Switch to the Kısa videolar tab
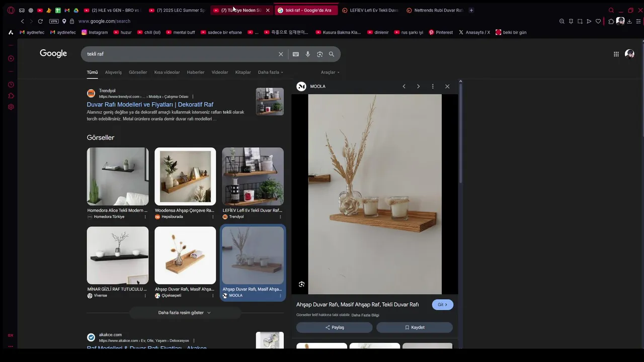The image size is (644, 362). click(167, 72)
